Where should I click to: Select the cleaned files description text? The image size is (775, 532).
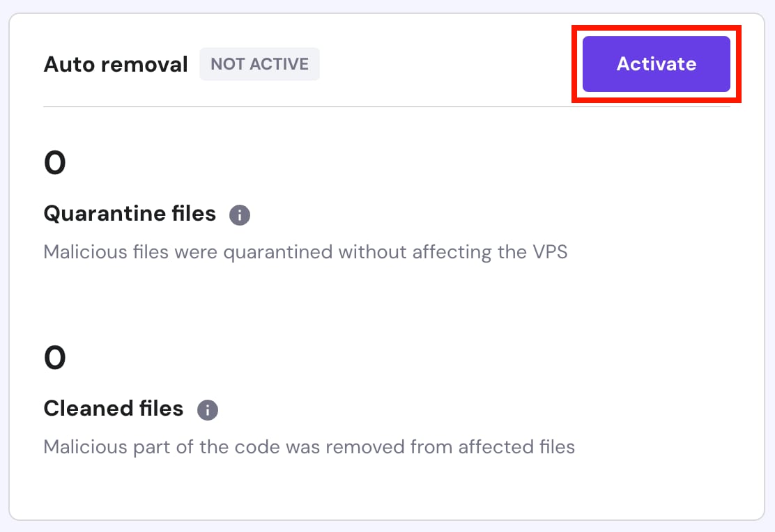(309, 446)
